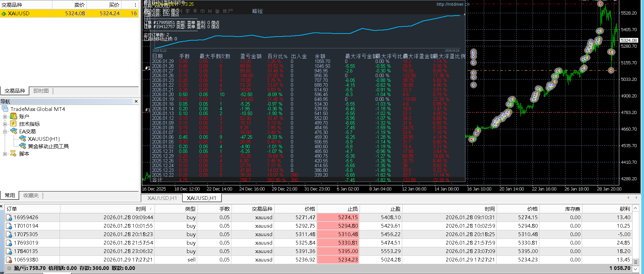Viewport: 644px width, 274px height.
Task: Click the 技术指标 indicators icon
Action: [x=14, y=124]
